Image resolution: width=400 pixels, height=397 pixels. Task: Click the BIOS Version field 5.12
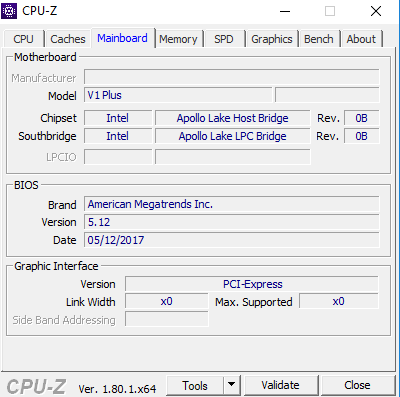[232, 222]
